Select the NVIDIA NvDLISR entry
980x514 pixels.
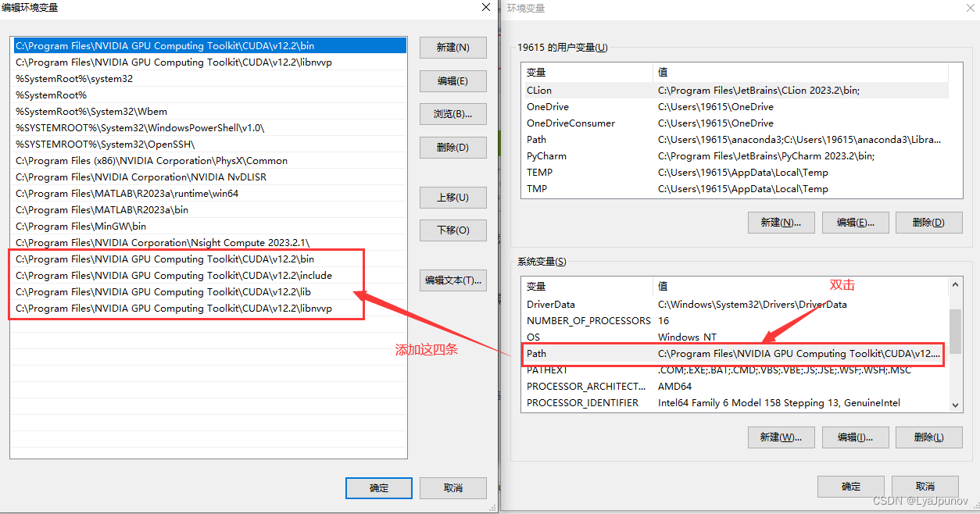209,177
